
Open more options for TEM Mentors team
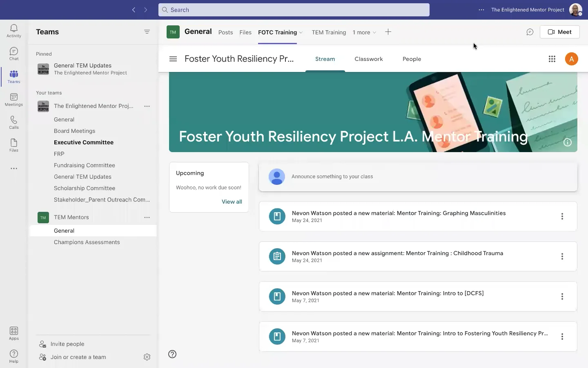pos(147,218)
